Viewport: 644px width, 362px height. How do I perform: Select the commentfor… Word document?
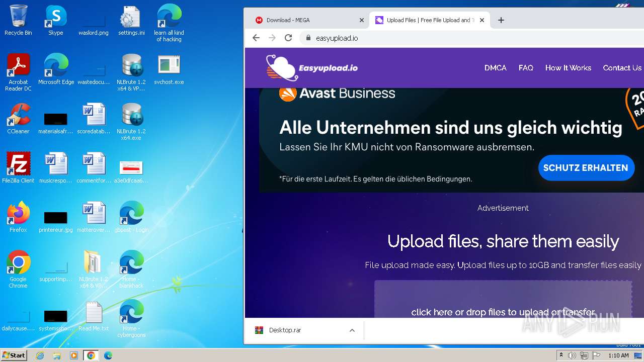(94, 168)
